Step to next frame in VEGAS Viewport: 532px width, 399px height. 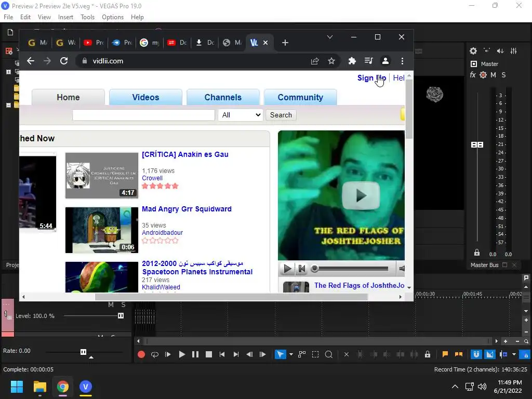[262, 354]
